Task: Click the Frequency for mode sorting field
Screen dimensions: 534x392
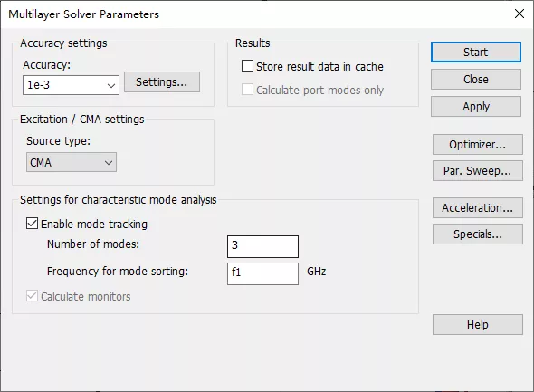Action: pyautogui.click(x=262, y=273)
